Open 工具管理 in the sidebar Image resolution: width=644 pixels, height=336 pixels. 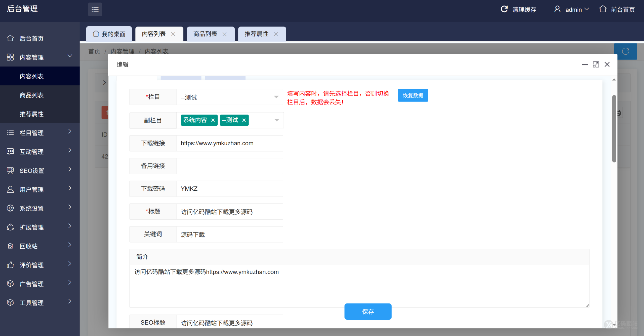(x=31, y=303)
